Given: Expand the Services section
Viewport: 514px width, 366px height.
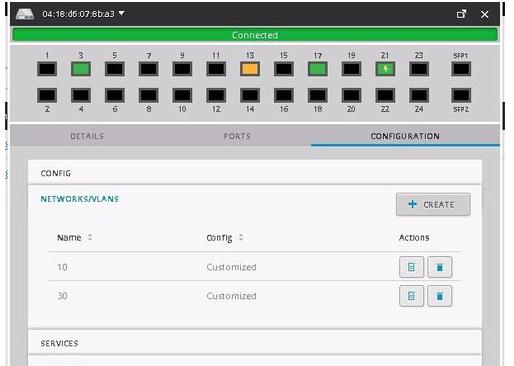Looking at the screenshot, I should point(255,343).
